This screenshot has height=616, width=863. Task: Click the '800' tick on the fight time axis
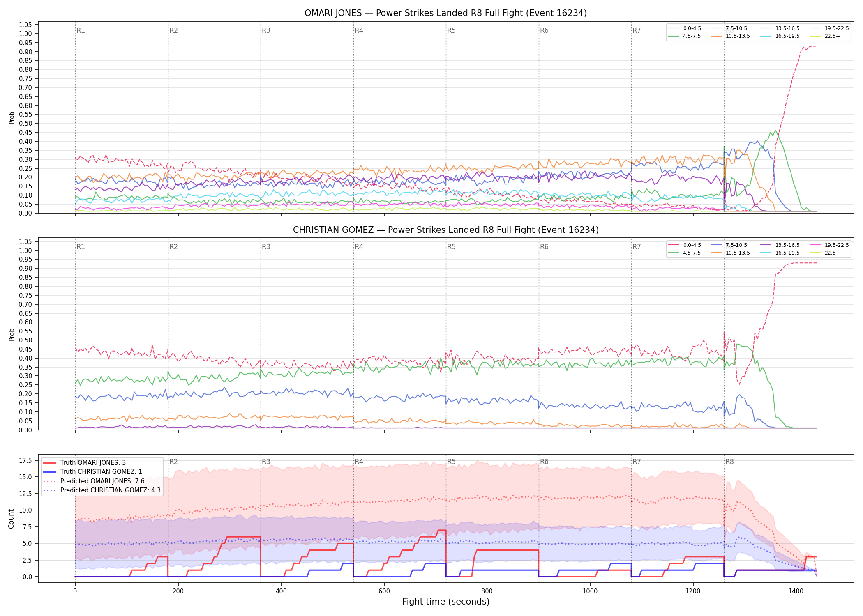point(487,591)
